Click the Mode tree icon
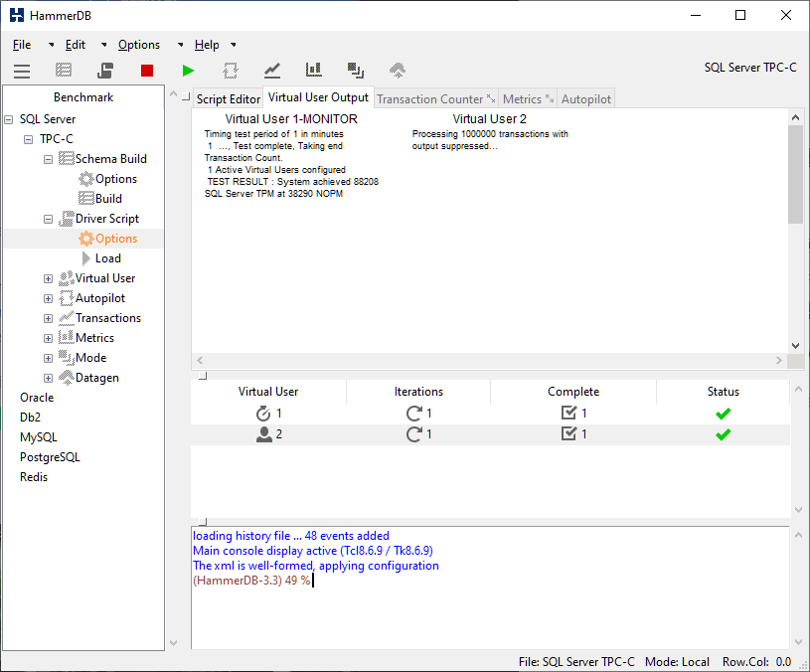810x672 pixels. [67, 358]
